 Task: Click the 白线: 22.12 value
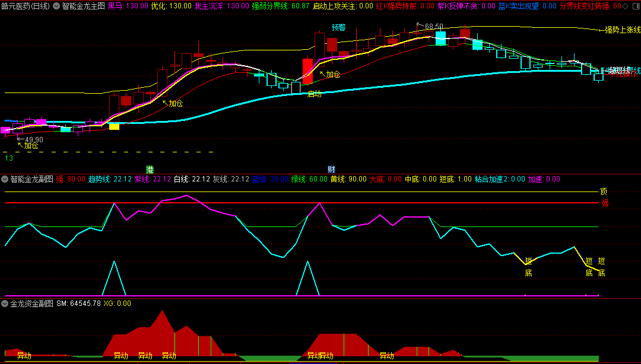tap(192, 179)
